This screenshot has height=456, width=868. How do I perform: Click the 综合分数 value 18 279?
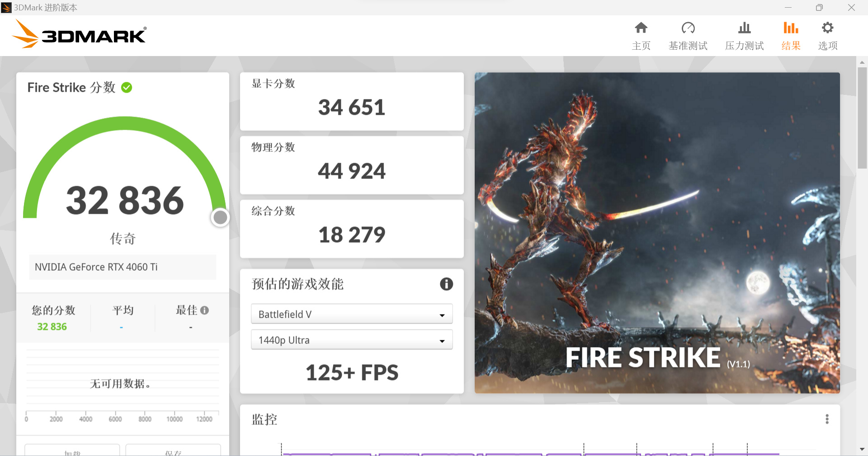coord(352,235)
